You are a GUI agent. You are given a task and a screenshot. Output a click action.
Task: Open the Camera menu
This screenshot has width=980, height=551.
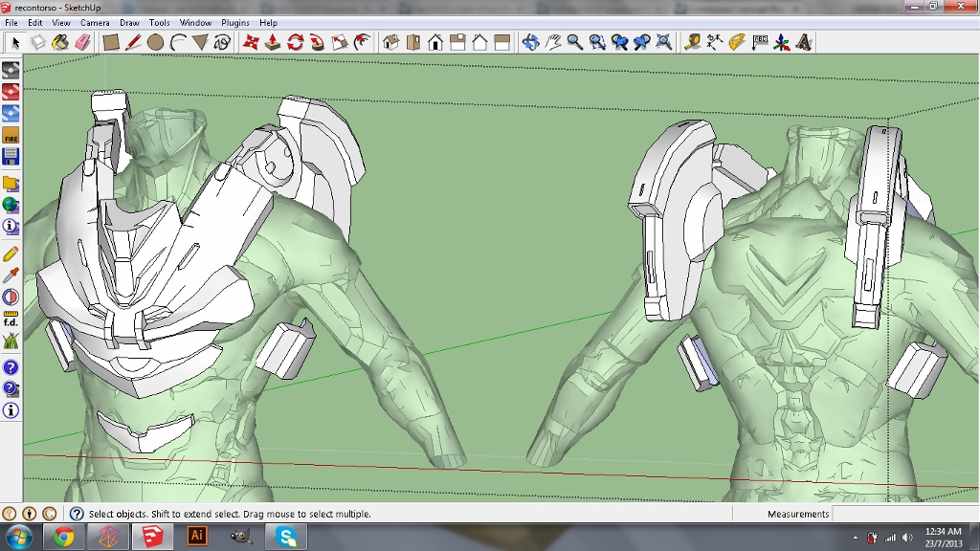95,22
